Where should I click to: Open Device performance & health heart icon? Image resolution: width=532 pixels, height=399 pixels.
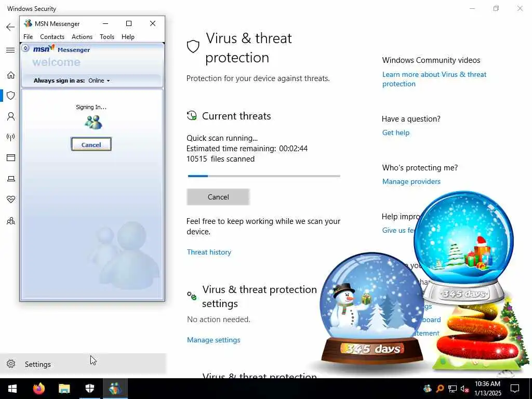tap(11, 199)
